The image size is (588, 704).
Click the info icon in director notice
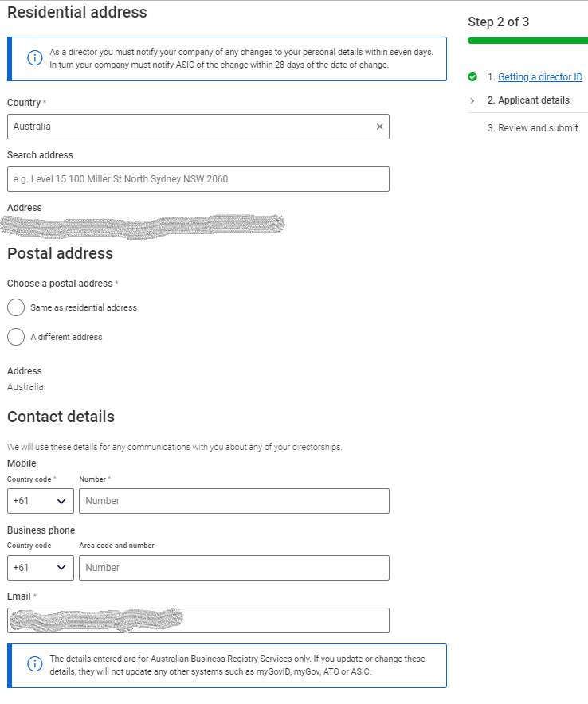tap(34, 58)
